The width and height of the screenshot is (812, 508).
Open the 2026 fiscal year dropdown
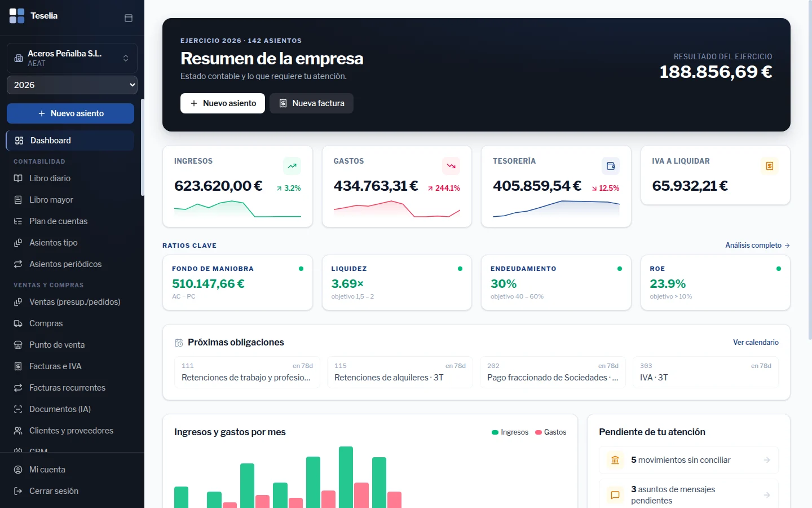[x=72, y=85]
